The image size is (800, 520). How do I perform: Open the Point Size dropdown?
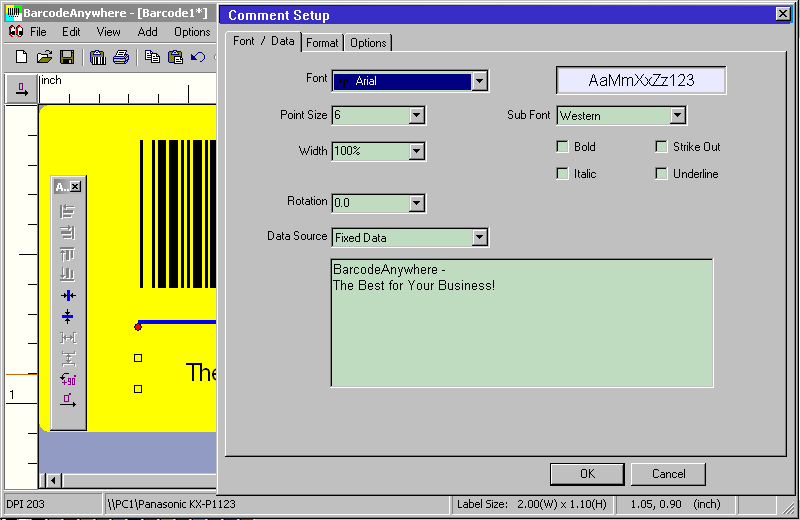(416, 115)
